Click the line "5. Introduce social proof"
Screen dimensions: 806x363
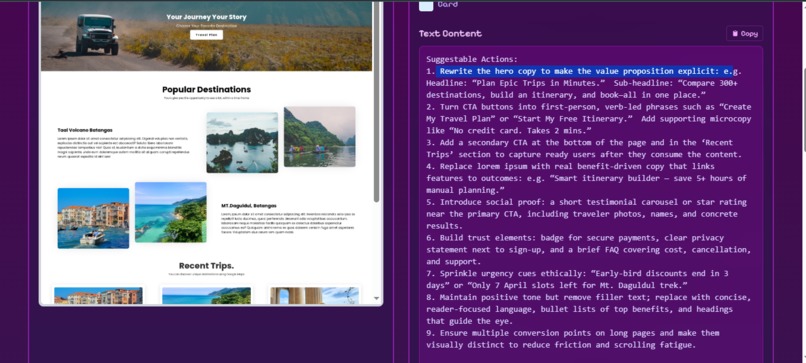click(x=587, y=202)
